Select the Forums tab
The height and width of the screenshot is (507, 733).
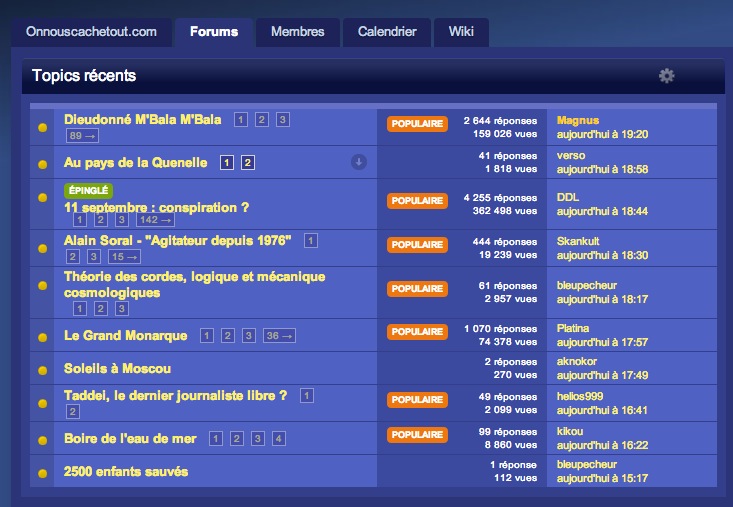[x=214, y=32]
